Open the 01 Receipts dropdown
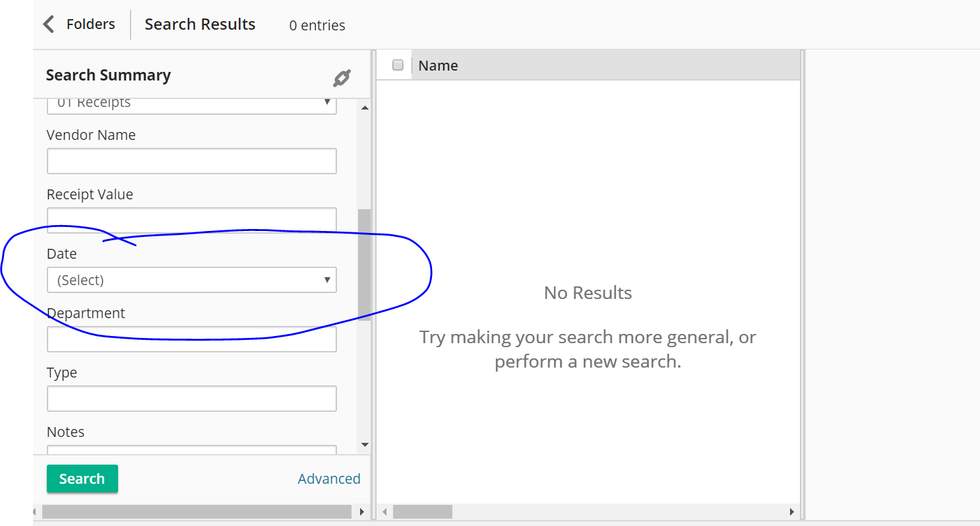 [191, 104]
